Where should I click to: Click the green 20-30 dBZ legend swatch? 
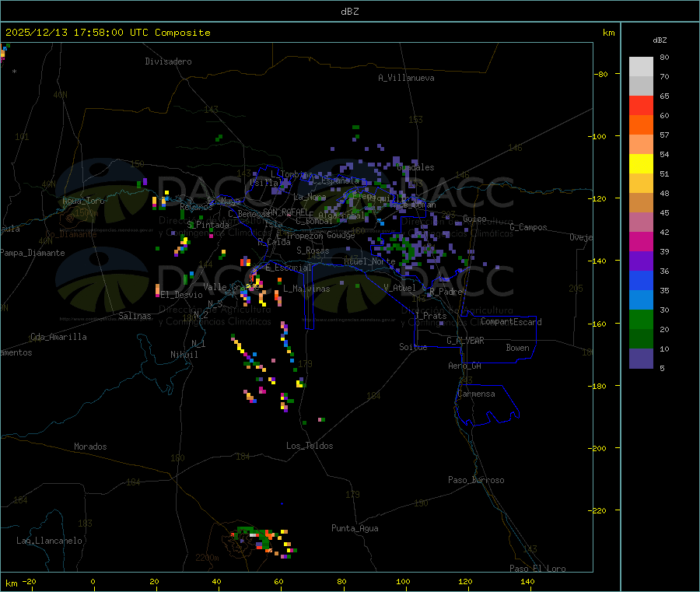tap(641, 320)
